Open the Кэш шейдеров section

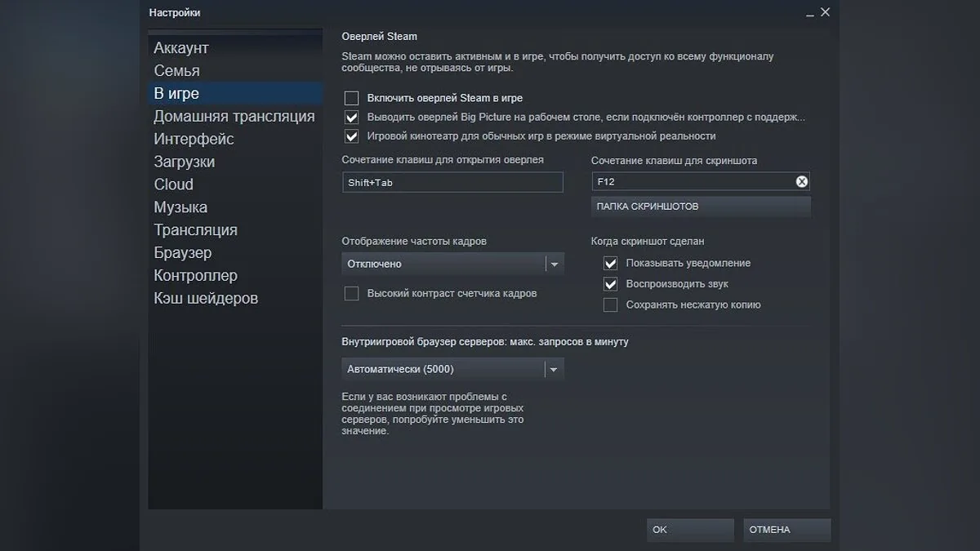pos(206,299)
